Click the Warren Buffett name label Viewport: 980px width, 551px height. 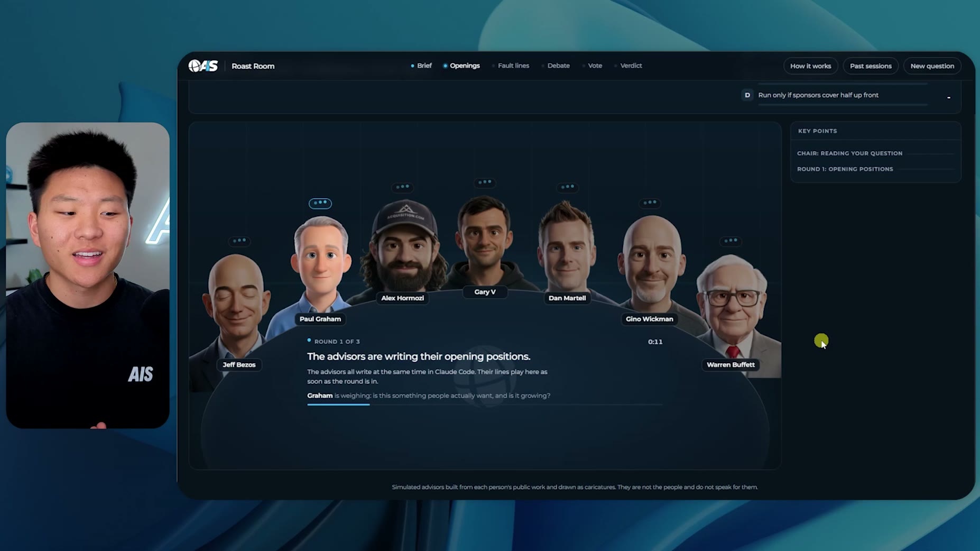pos(731,365)
